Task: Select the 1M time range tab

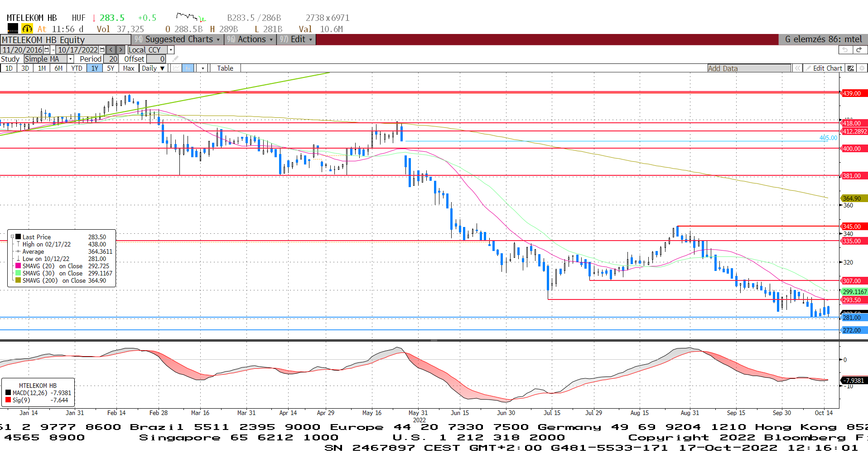Action: (42, 68)
